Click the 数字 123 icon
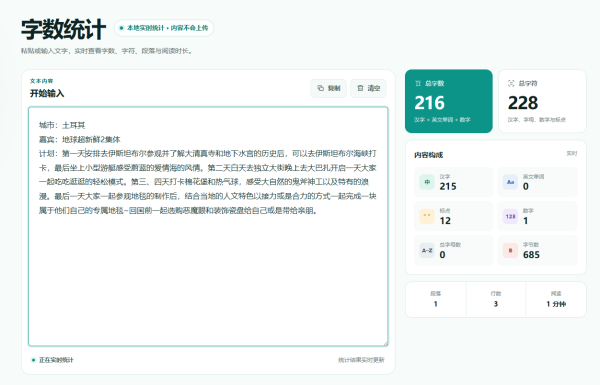Screen dimensions: 600x385 pos(510,216)
